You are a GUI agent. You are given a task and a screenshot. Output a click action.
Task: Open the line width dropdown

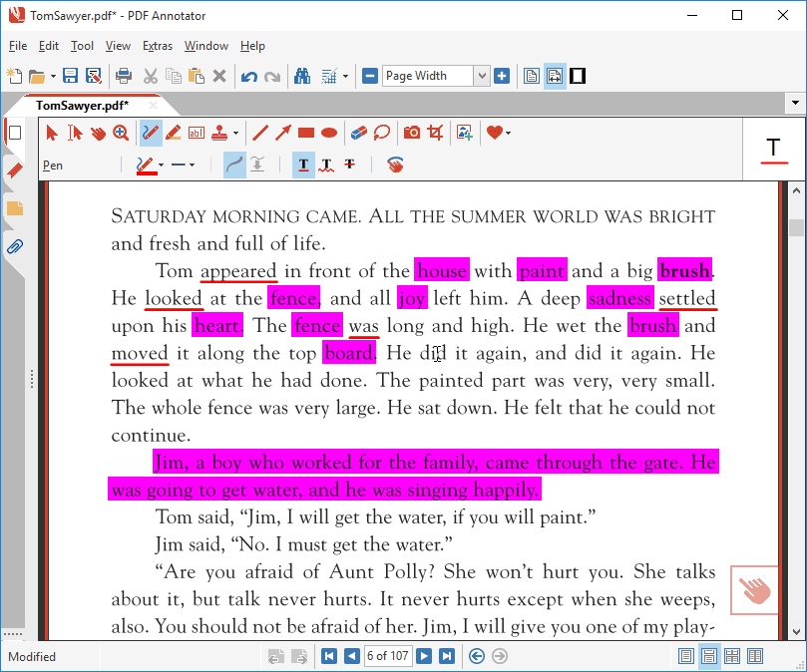point(183,166)
